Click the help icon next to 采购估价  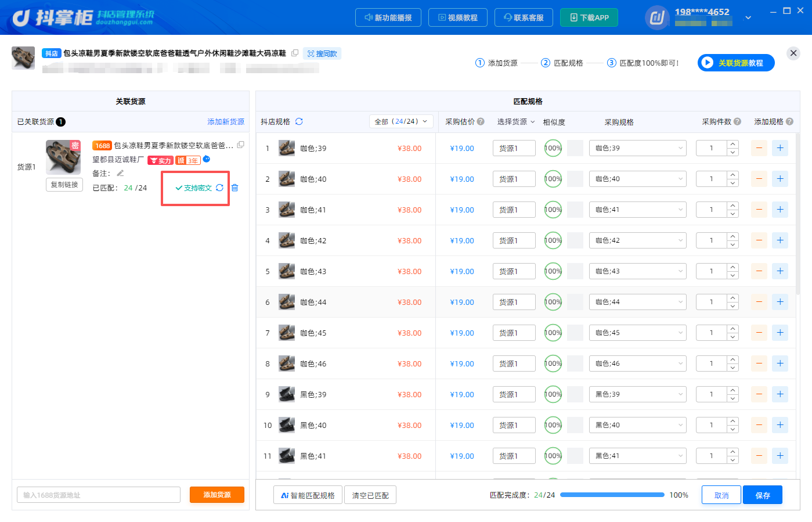click(x=481, y=121)
